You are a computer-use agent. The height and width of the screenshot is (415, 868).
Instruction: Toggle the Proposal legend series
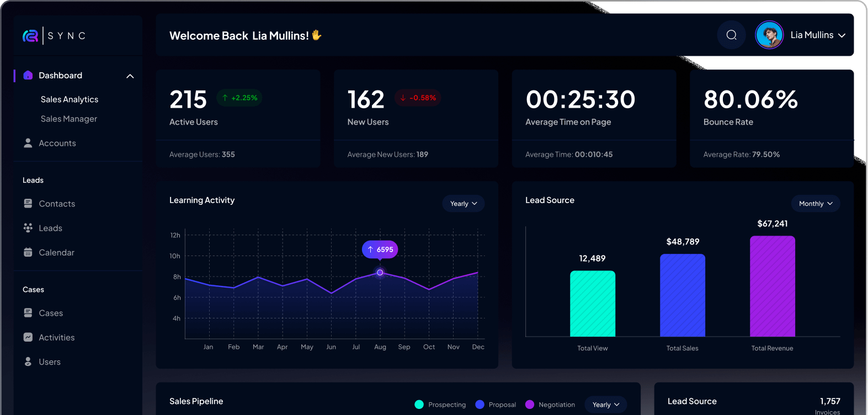point(496,405)
